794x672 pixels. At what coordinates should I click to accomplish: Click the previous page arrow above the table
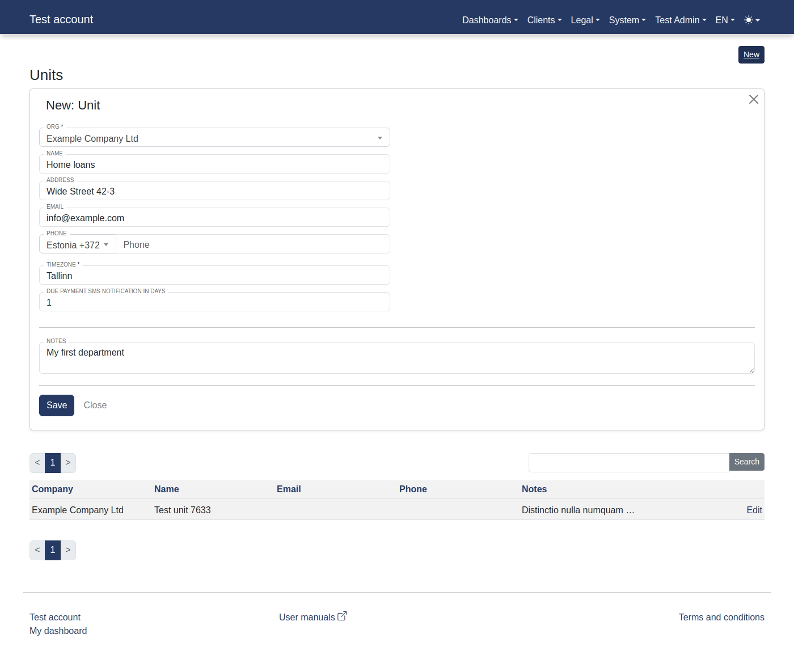point(37,463)
